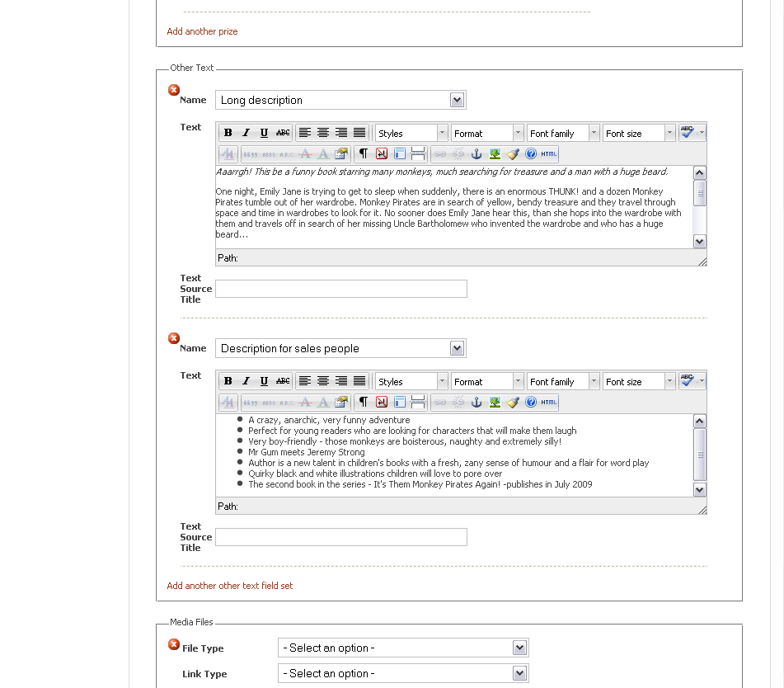Click the Add another prize link
Viewport: 784px width, 688px height.
pos(202,31)
